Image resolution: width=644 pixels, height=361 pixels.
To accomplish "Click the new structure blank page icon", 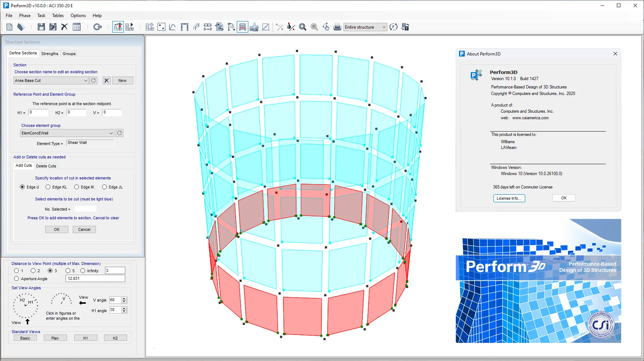I will click(10, 27).
